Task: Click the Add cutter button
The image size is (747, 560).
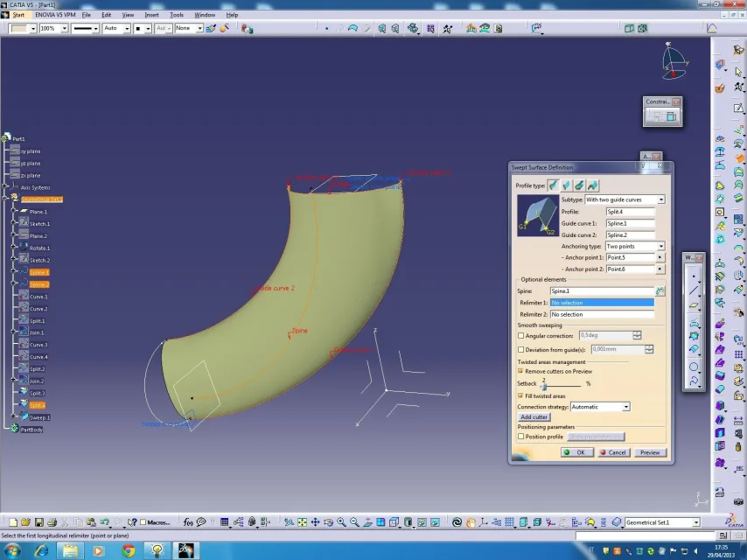Action: (x=534, y=417)
